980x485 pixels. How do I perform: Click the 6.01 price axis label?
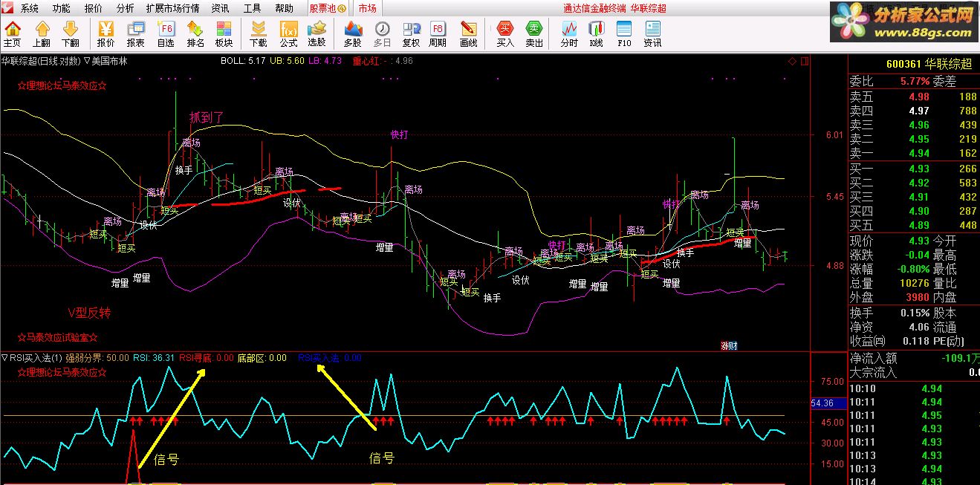point(834,135)
